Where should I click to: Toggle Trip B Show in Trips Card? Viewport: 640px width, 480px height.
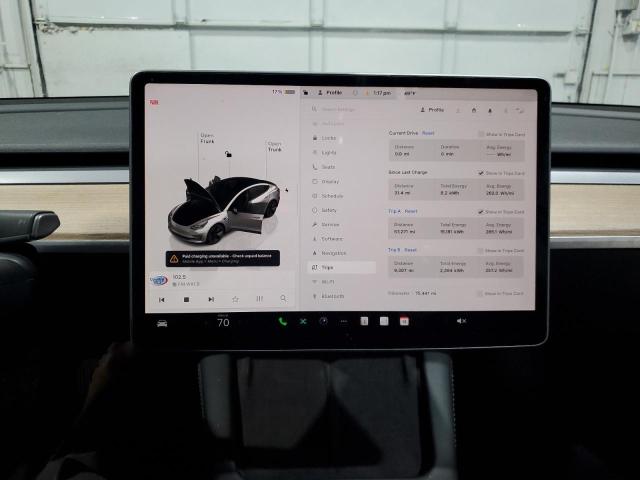[x=481, y=250]
